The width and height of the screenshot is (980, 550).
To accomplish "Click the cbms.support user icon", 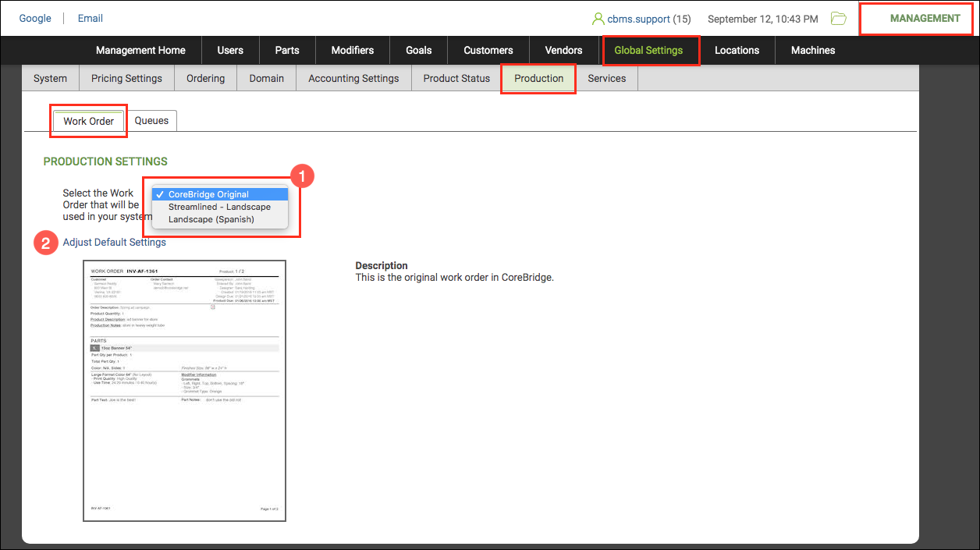I will (x=598, y=19).
